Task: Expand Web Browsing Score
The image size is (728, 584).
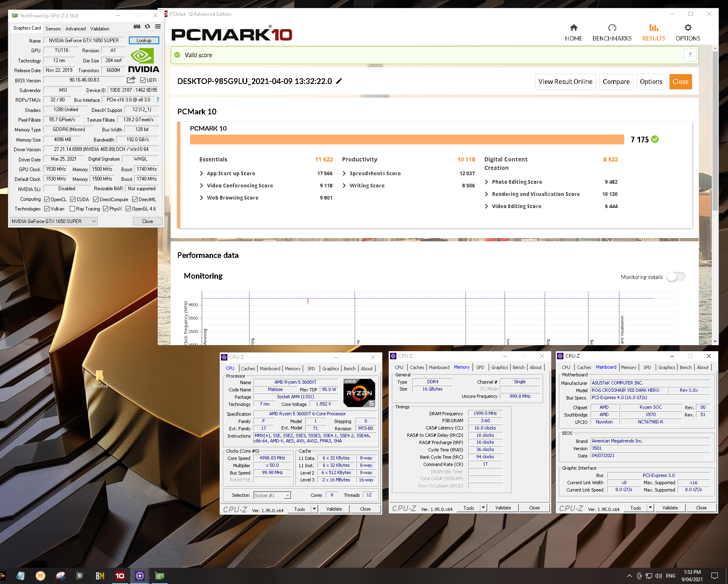Action: 201,198
